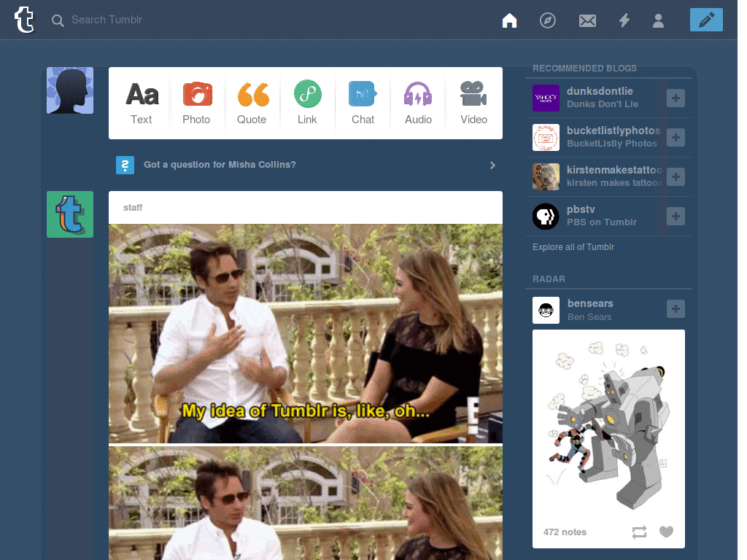Create a new Text post
747x560 pixels.
(x=142, y=103)
